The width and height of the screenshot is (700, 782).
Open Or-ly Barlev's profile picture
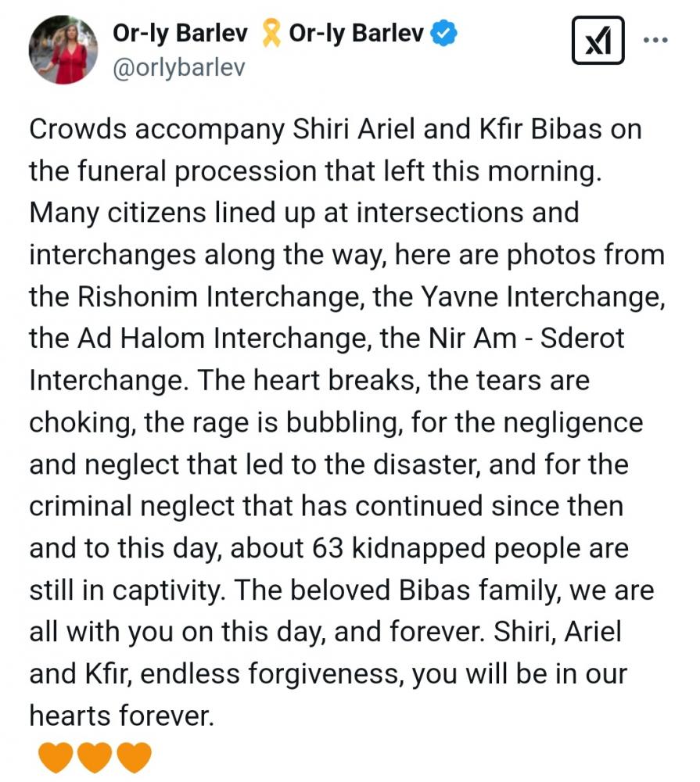(63, 49)
